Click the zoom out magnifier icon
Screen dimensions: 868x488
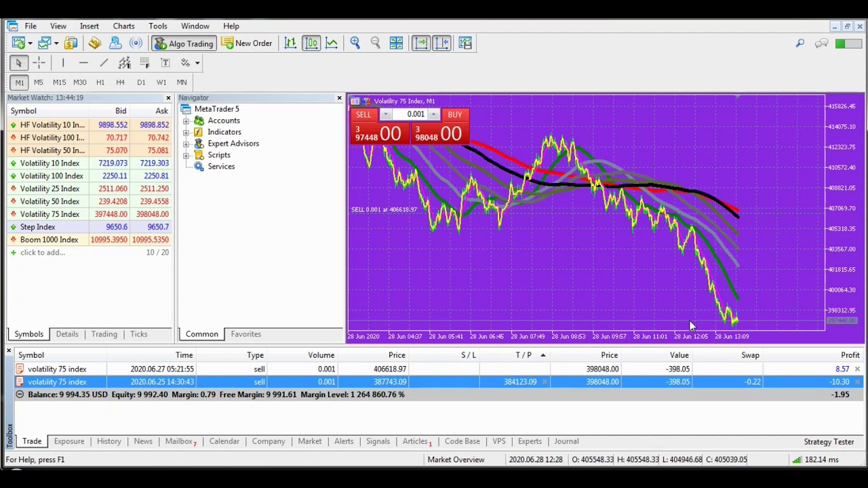[x=375, y=43]
